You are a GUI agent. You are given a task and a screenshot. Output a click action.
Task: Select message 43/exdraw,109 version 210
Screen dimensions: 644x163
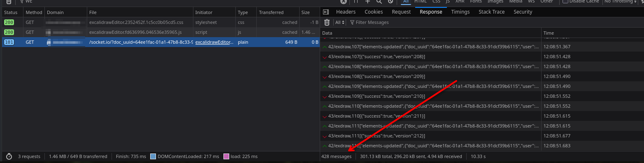(430, 96)
